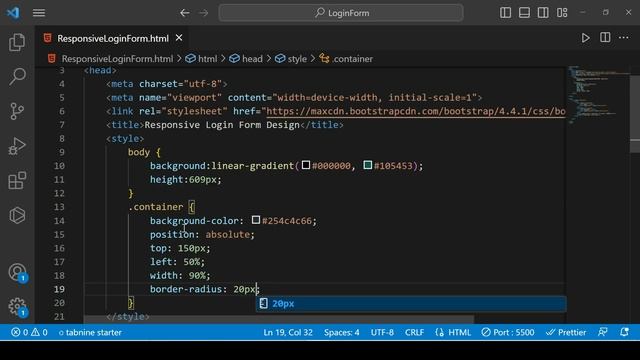Click the CRLF end of line status item

coord(414,332)
